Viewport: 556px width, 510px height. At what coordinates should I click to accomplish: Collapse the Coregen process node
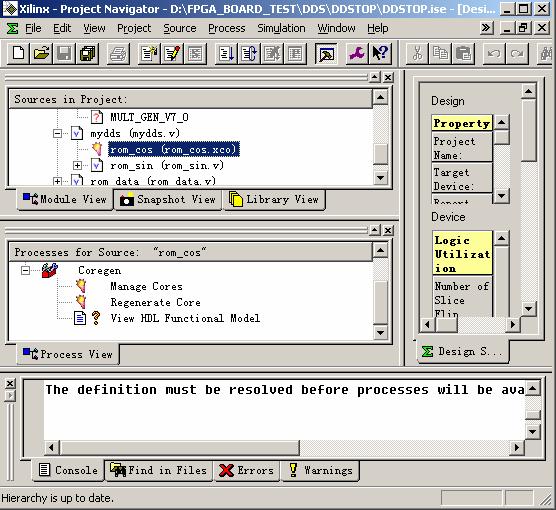pos(25,271)
